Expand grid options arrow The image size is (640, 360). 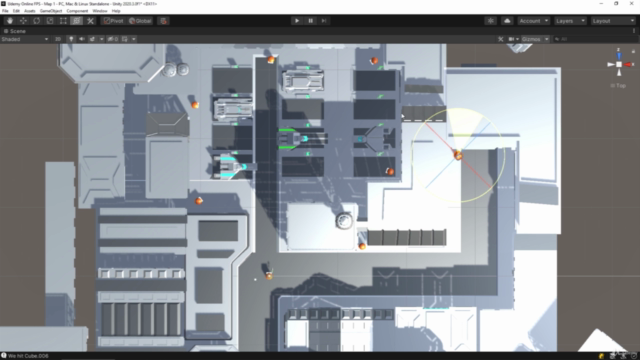[x=134, y=39]
